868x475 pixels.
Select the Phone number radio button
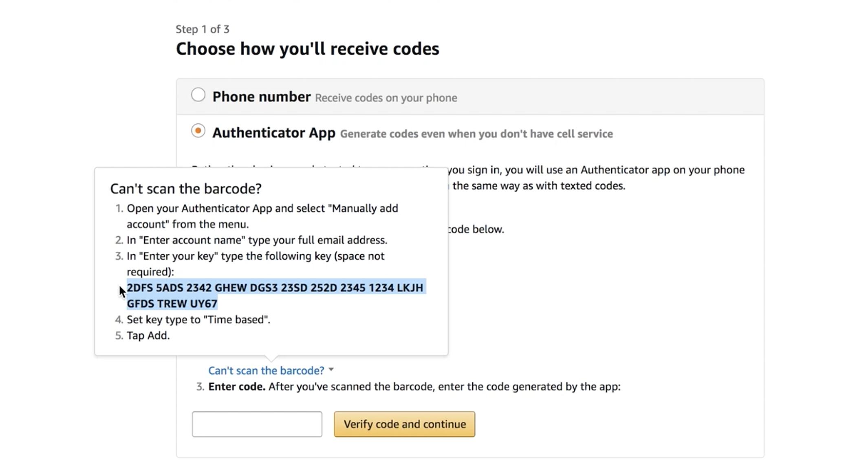coord(198,94)
